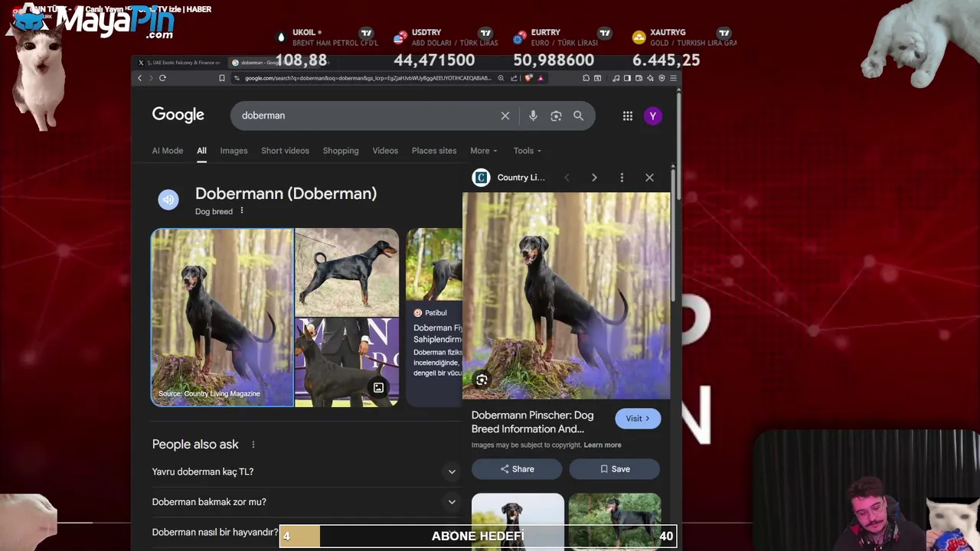Close the image preview panel
980x551 pixels.
[649, 178]
